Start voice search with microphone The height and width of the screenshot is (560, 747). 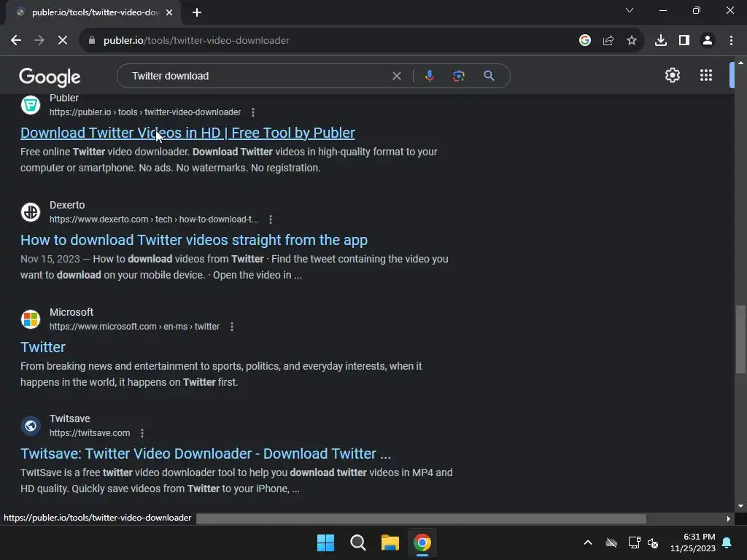point(430,76)
